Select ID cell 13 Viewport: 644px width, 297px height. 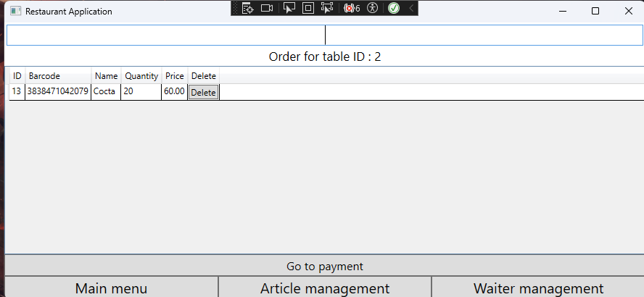(x=17, y=91)
